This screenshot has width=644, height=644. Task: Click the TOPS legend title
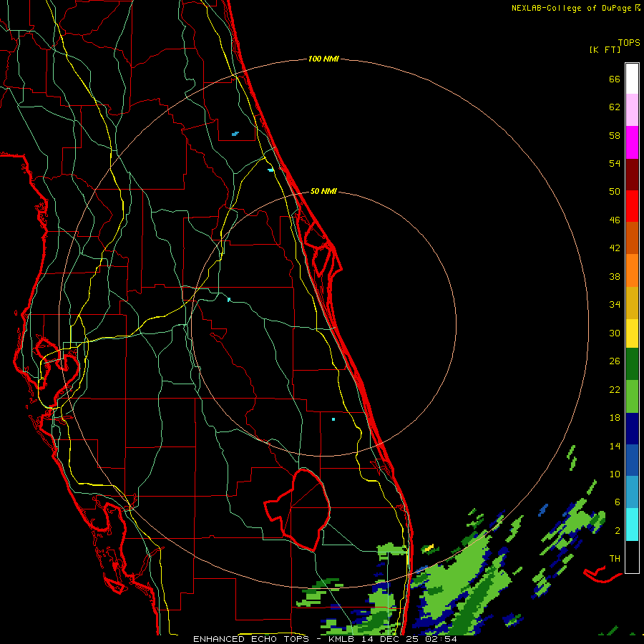click(629, 43)
